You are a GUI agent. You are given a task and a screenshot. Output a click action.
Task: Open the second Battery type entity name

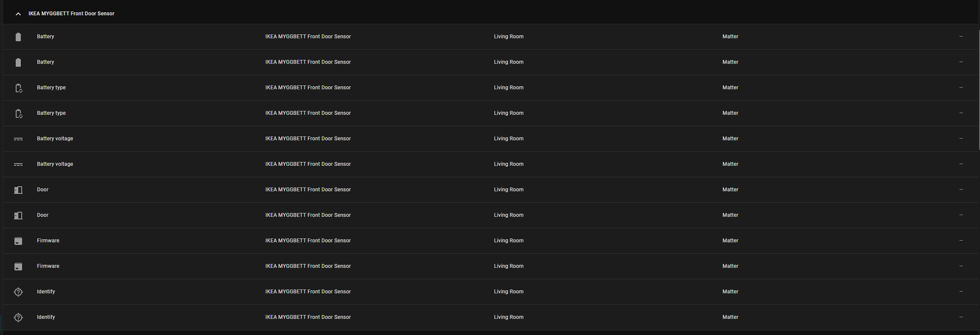click(x=51, y=113)
